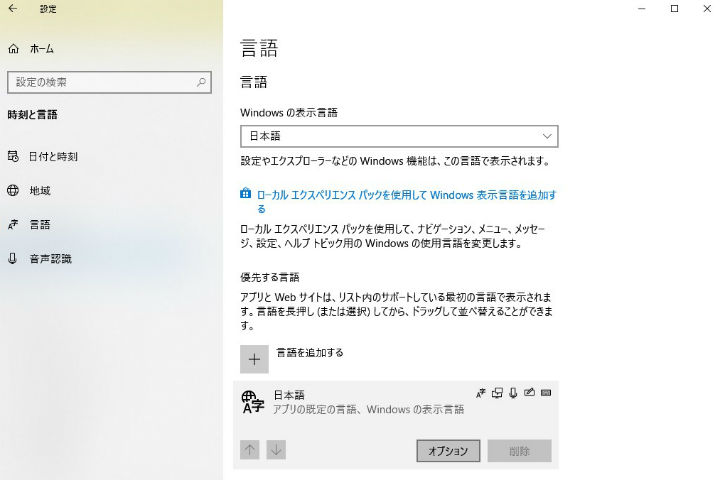Click 優先する言語 heading text
Viewport: 720px width, 480px height.
coord(270,277)
